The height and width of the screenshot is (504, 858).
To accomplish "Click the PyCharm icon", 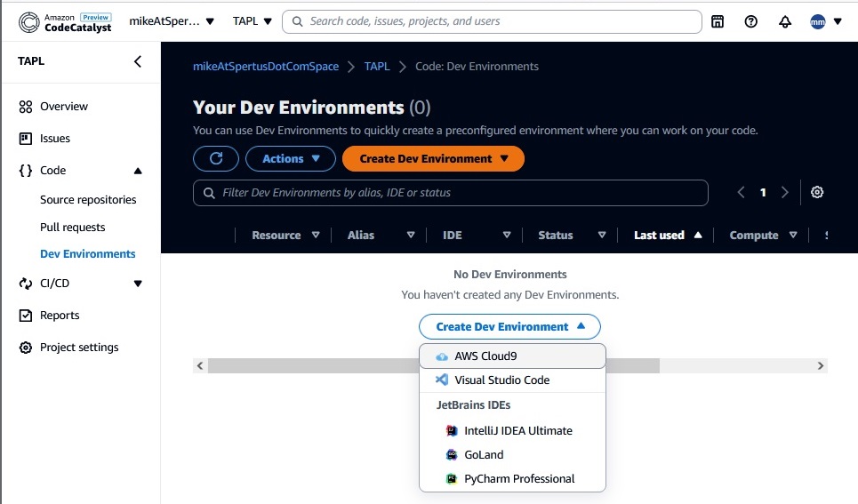I will 452,479.
